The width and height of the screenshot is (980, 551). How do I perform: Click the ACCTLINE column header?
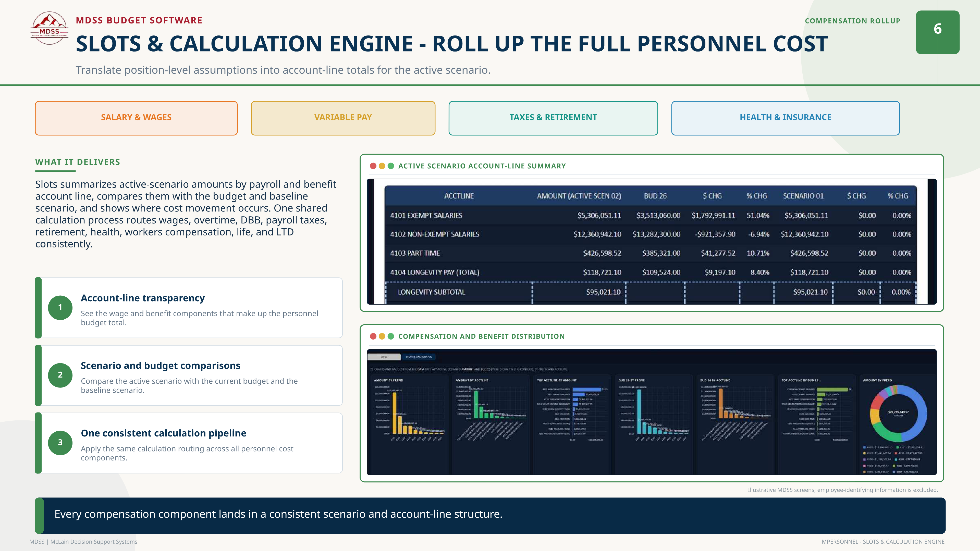pyautogui.click(x=458, y=196)
